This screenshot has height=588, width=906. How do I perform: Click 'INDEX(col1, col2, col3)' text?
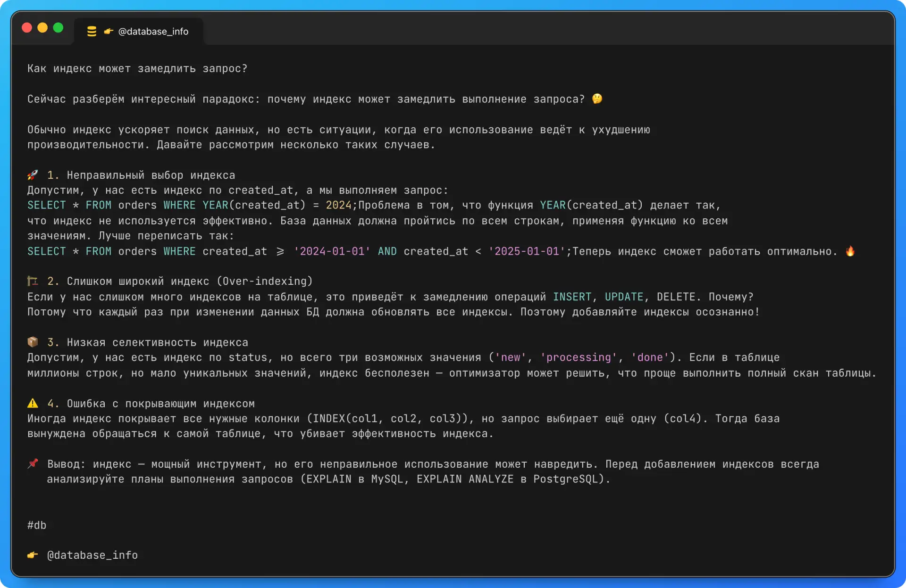pyautogui.click(x=387, y=419)
